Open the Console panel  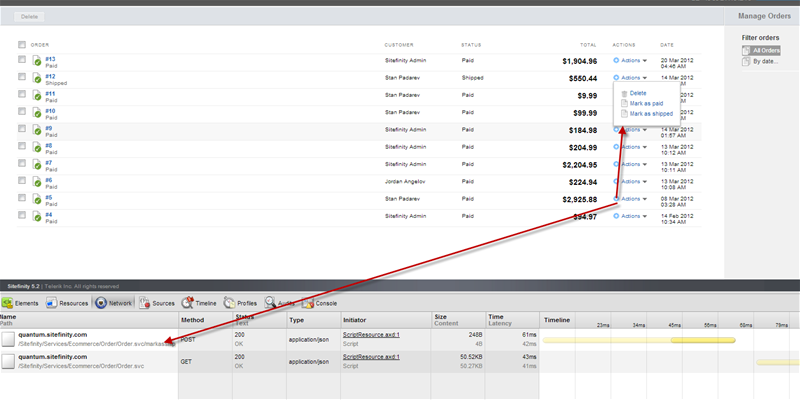320,301
